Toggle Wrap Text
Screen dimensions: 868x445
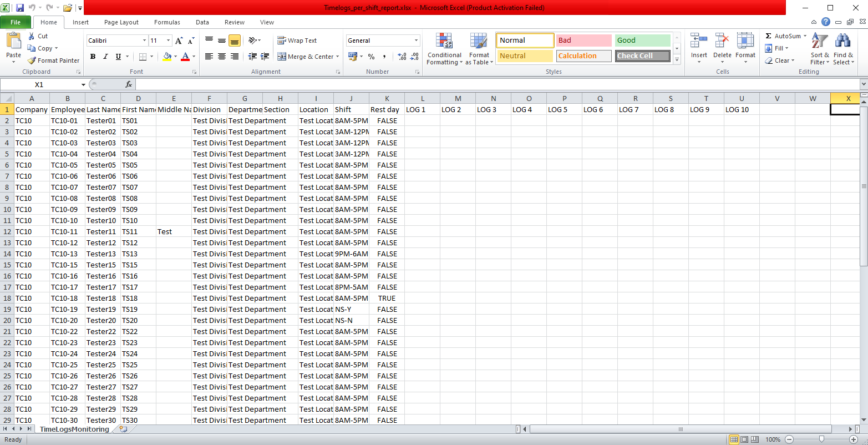(297, 41)
